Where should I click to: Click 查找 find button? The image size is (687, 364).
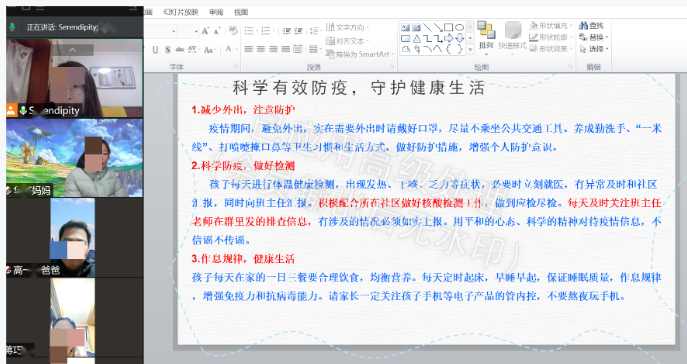pos(591,25)
